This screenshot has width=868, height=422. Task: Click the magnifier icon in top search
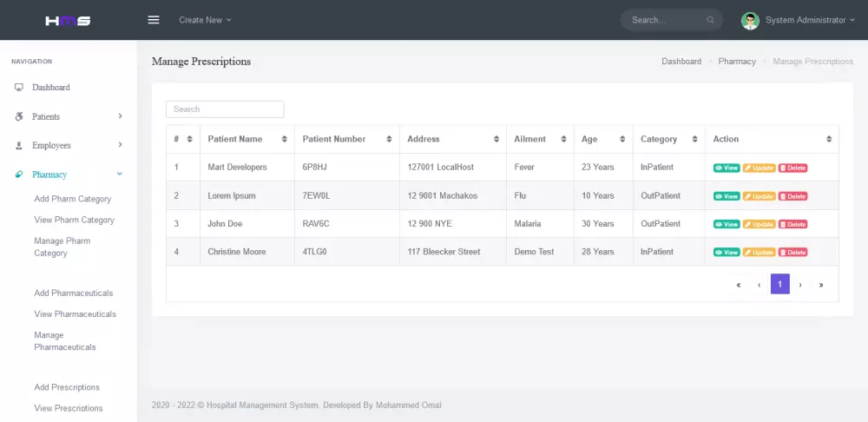[x=710, y=20]
